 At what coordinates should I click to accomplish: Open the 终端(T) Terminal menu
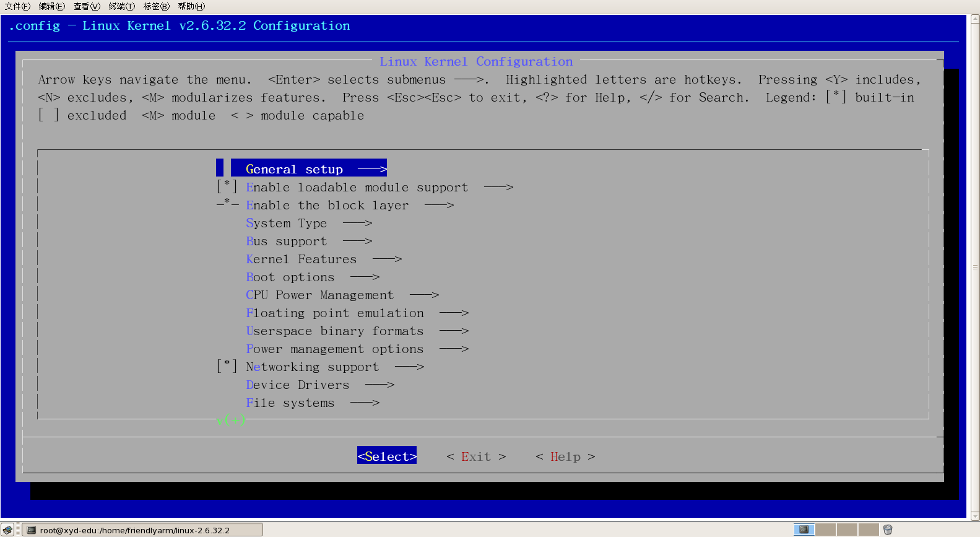pyautogui.click(x=121, y=6)
